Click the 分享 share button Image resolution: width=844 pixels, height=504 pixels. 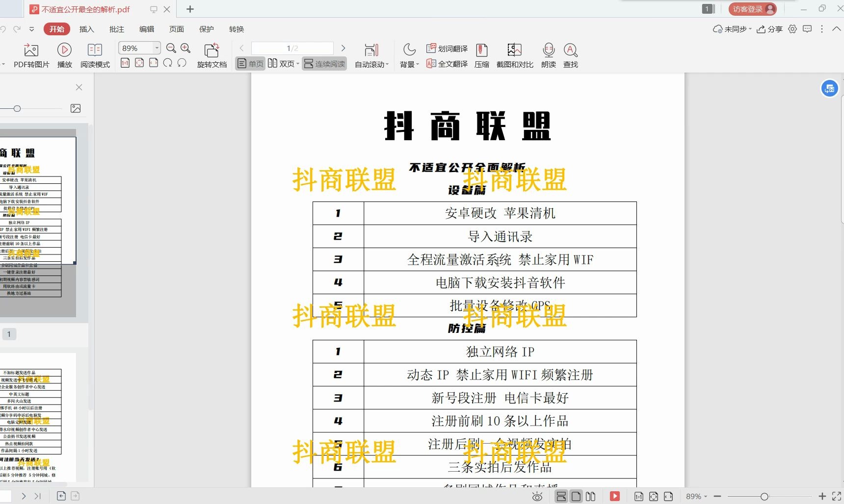click(x=769, y=29)
